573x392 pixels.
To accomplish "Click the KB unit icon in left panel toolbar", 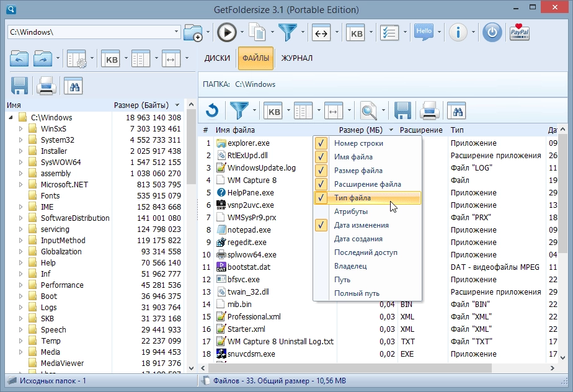I will click(111, 59).
